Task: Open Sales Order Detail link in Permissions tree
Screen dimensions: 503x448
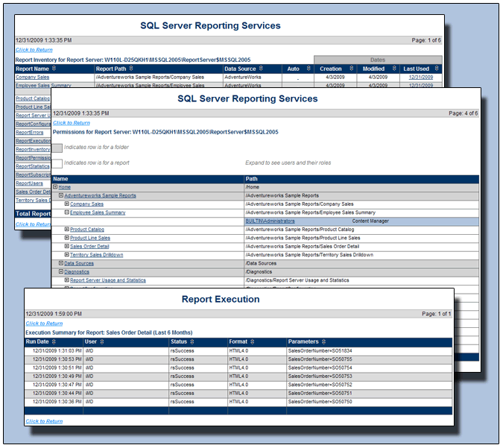Action: tap(89, 247)
